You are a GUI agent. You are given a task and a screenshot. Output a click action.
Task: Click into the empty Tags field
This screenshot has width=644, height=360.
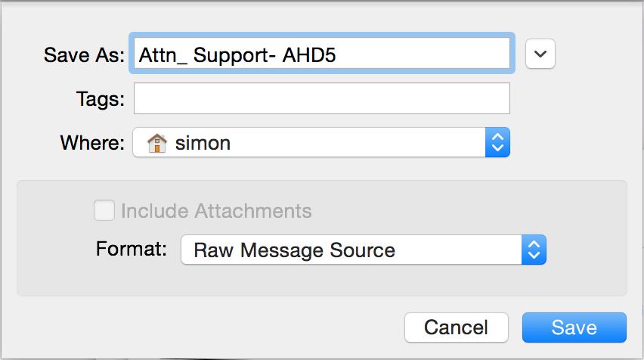click(322, 98)
